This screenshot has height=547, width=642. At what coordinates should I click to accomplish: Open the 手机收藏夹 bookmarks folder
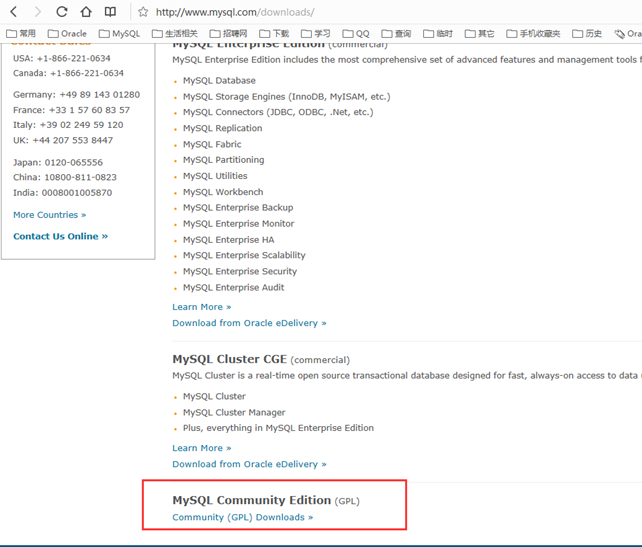click(x=533, y=34)
